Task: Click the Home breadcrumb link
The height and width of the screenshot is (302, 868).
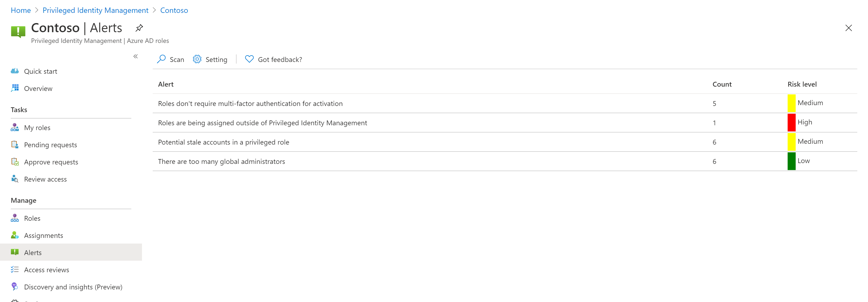Action: point(21,10)
